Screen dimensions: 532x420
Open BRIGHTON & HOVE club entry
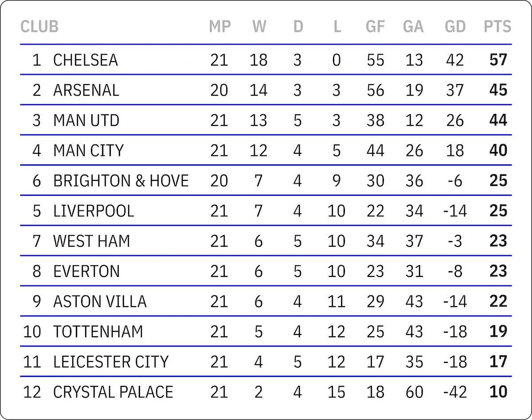click(x=121, y=180)
